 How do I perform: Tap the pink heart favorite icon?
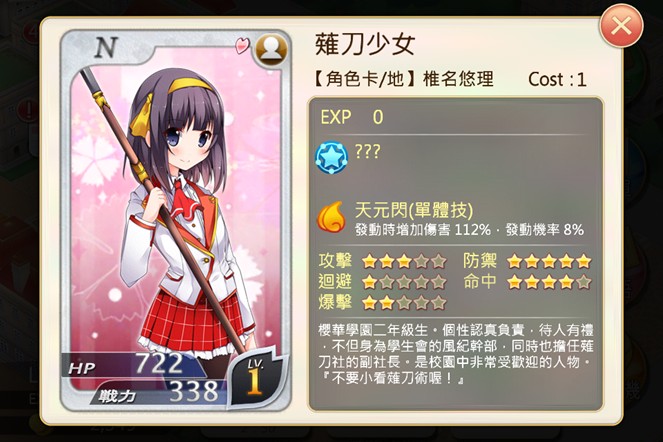tap(243, 45)
